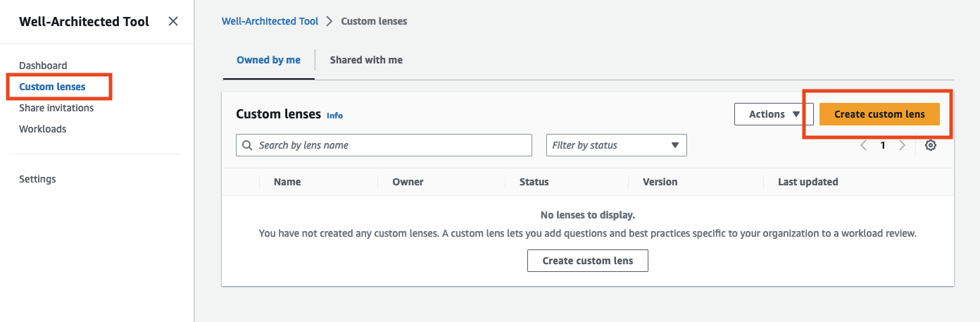Open Info link beside Custom lenses

334,116
